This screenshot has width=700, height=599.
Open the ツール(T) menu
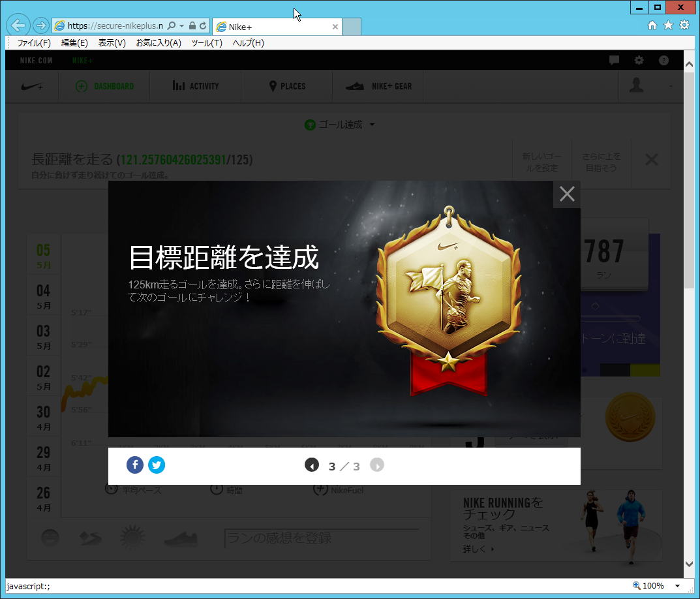[x=207, y=43]
